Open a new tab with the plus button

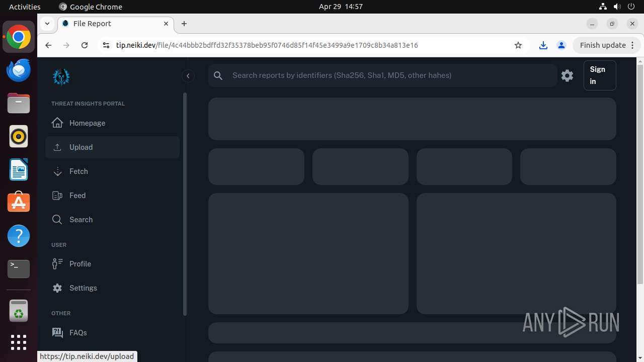pyautogui.click(x=184, y=24)
